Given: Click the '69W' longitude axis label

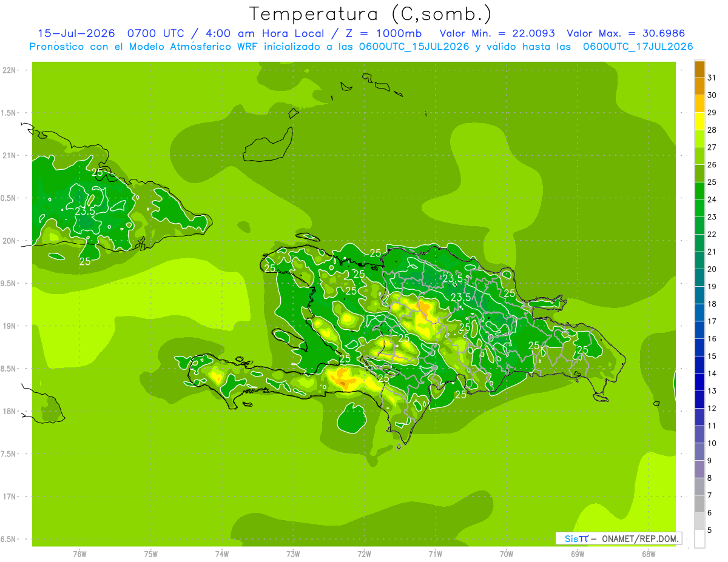Looking at the screenshot, I should click(578, 554).
